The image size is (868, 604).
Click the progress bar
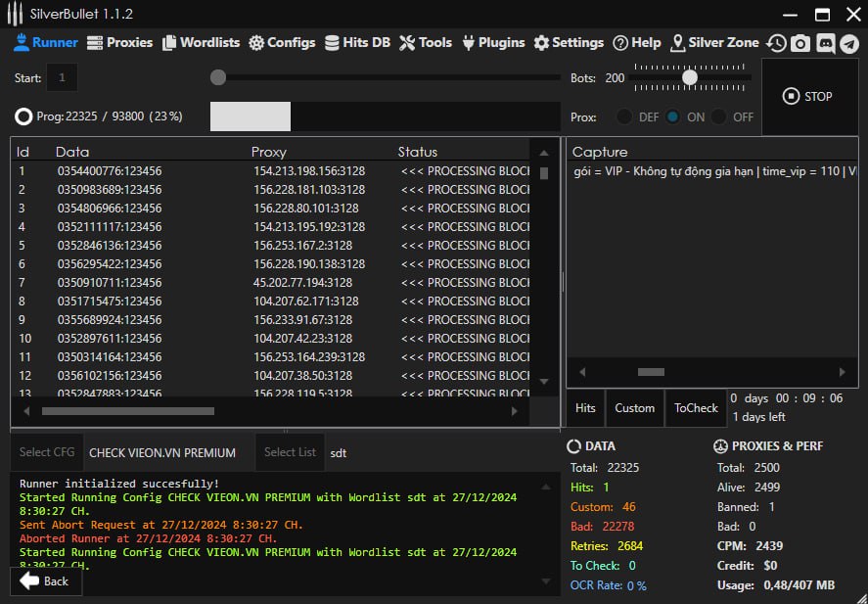386,116
